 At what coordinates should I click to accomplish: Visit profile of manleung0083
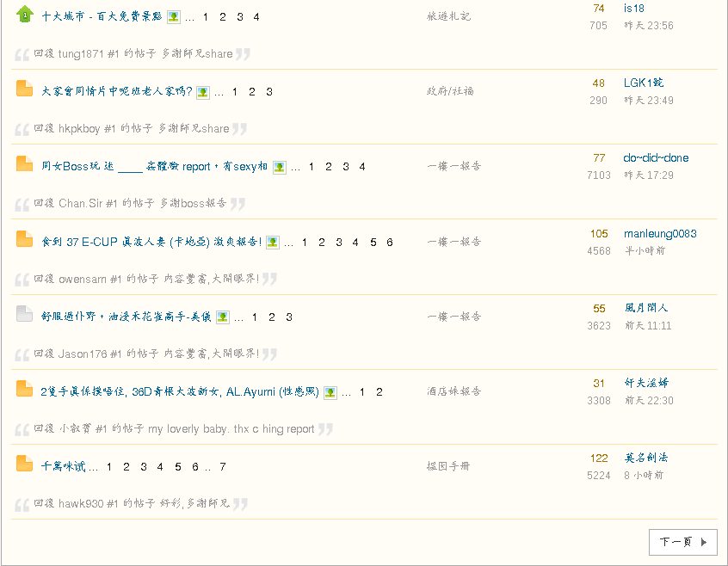pos(660,232)
